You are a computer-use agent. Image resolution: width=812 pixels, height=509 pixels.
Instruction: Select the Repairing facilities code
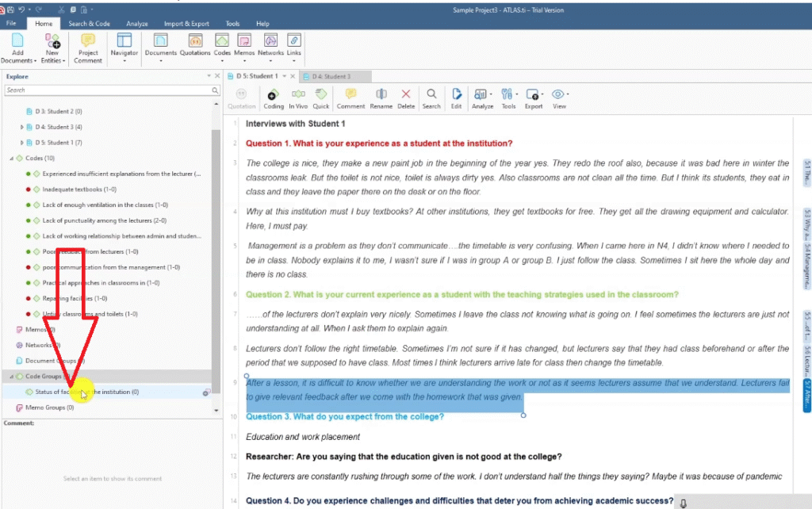tap(75, 298)
